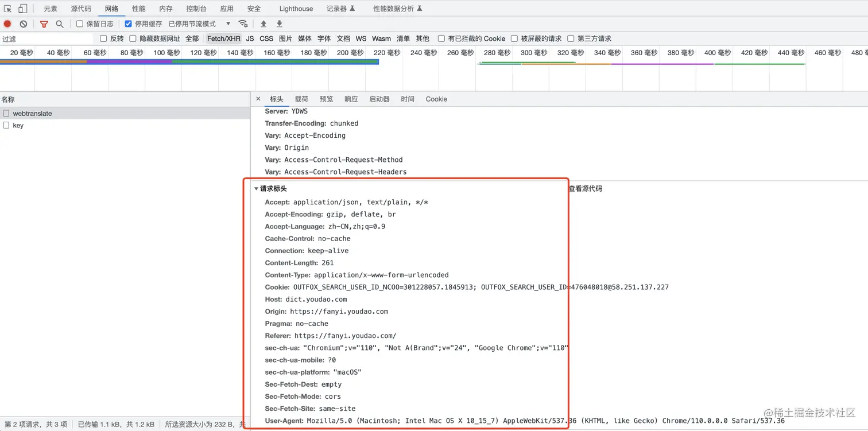Filter requests by Fetch/XHR
The width and height of the screenshot is (868, 431).
[224, 38]
